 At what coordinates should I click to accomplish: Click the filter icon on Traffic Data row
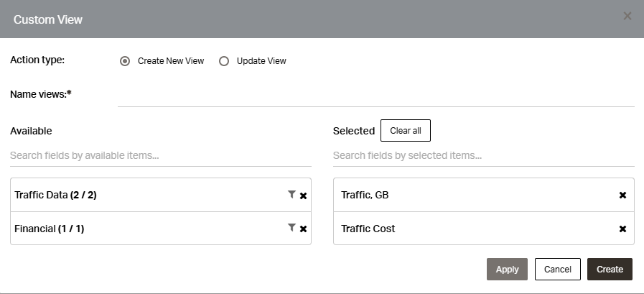coord(291,195)
